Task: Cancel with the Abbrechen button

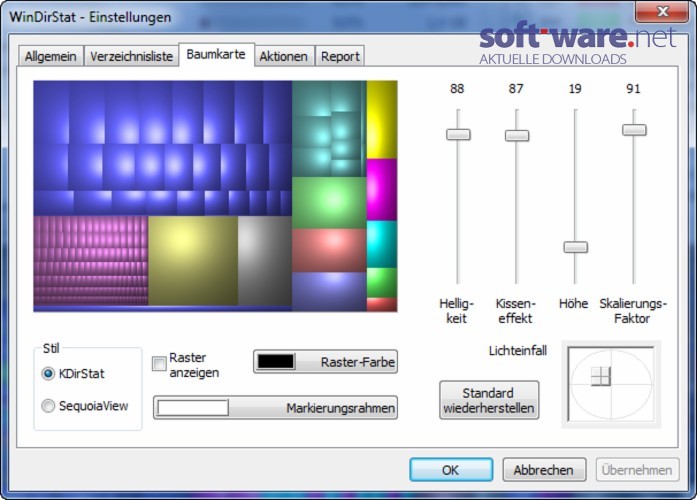Action: [544, 470]
